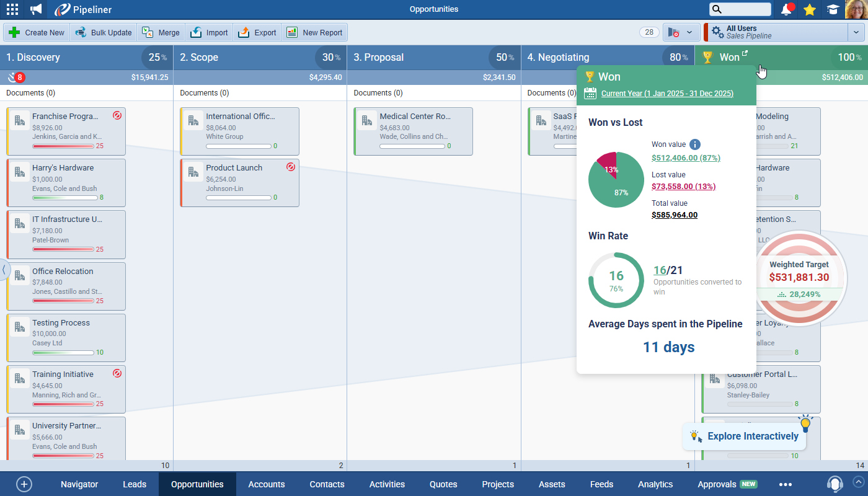Click the Win Rate donut chart

[x=616, y=280]
